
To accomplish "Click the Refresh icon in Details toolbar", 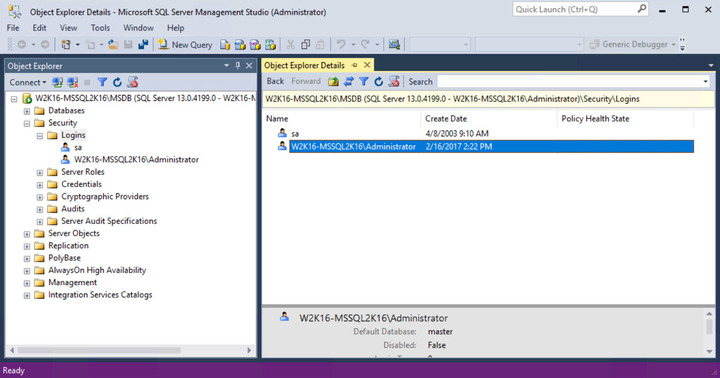I will click(378, 82).
